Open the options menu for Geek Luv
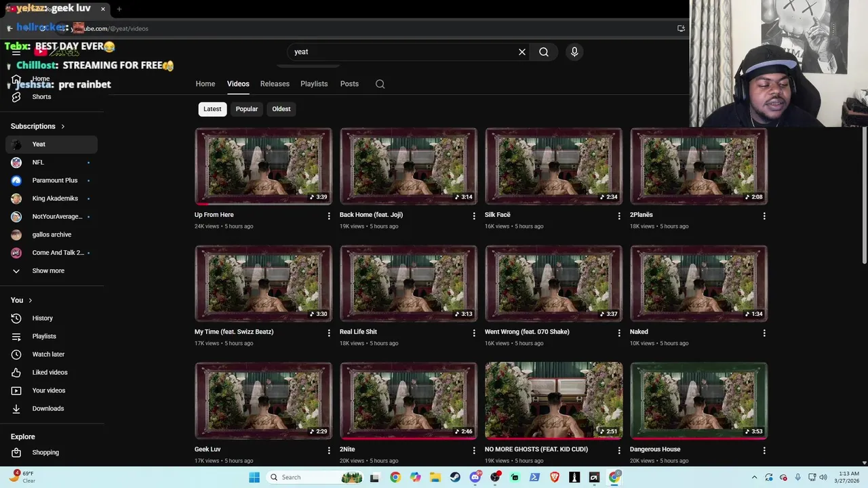This screenshot has height=488, width=868. [x=329, y=450]
